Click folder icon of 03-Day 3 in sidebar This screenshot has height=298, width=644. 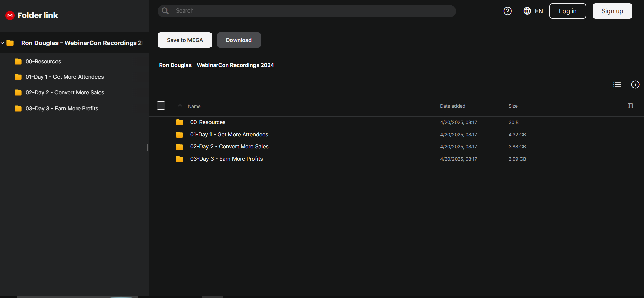pyautogui.click(x=18, y=109)
